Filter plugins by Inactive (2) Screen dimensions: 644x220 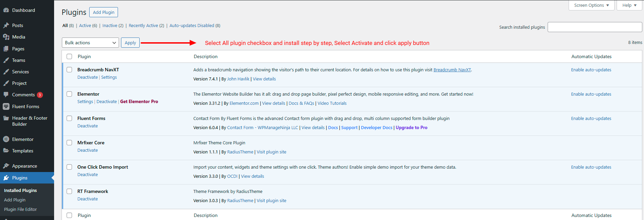113,25
